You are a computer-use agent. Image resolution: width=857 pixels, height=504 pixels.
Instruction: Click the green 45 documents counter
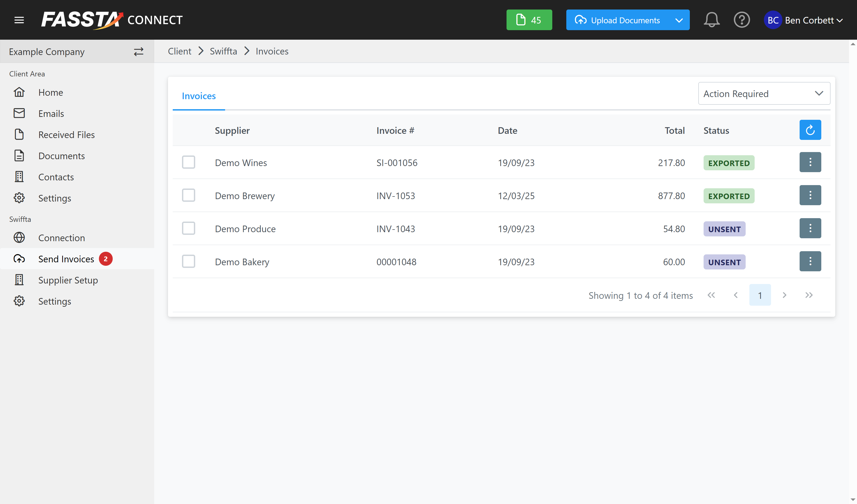pos(529,20)
